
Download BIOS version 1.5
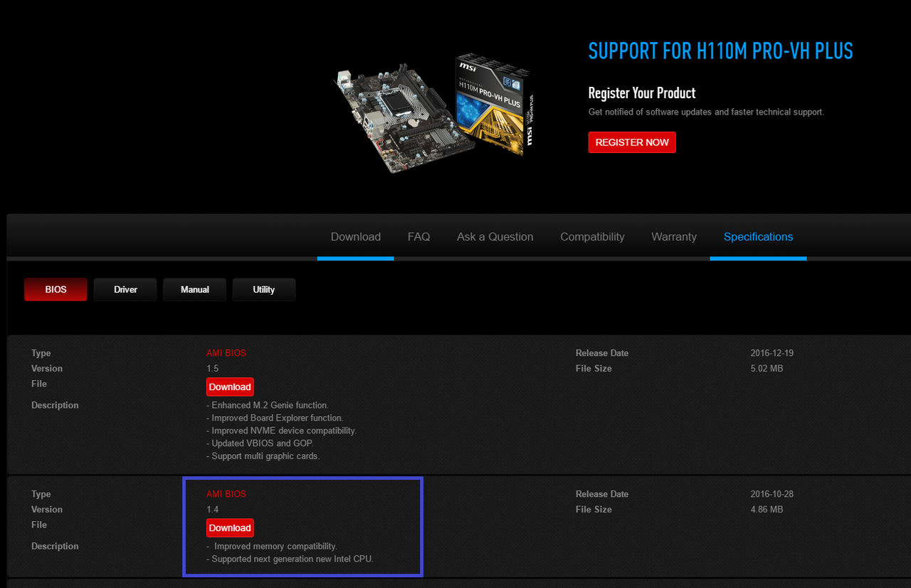pos(230,387)
